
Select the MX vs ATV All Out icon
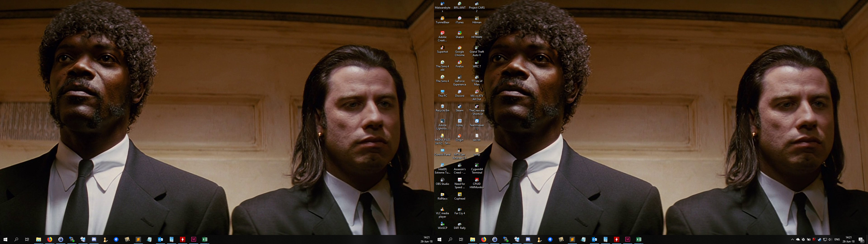(477, 95)
